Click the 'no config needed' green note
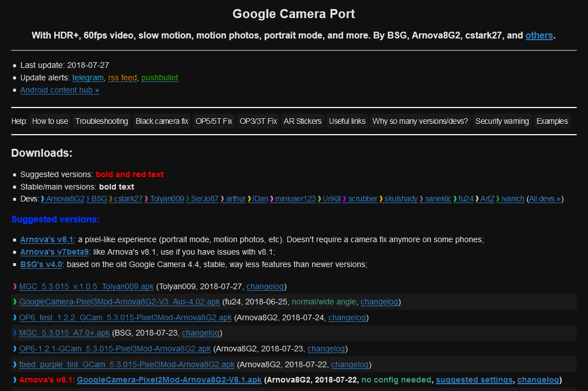 [x=396, y=380]
